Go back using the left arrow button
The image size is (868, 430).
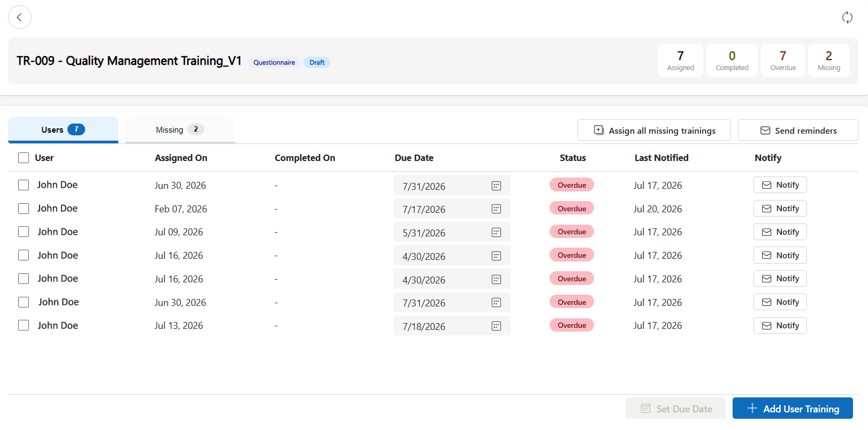pyautogui.click(x=20, y=17)
